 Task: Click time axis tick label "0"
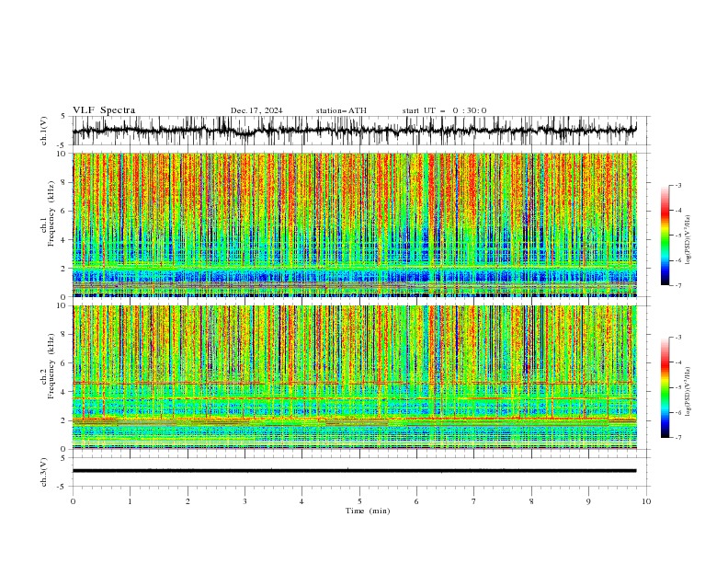pyautogui.click(x=73, y=501)
